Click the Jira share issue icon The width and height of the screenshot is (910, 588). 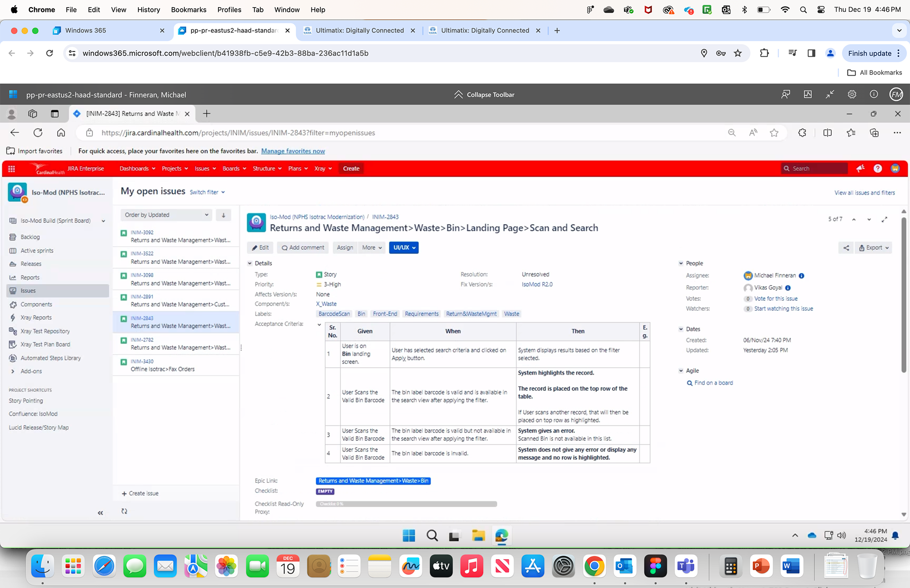point(846,248)
